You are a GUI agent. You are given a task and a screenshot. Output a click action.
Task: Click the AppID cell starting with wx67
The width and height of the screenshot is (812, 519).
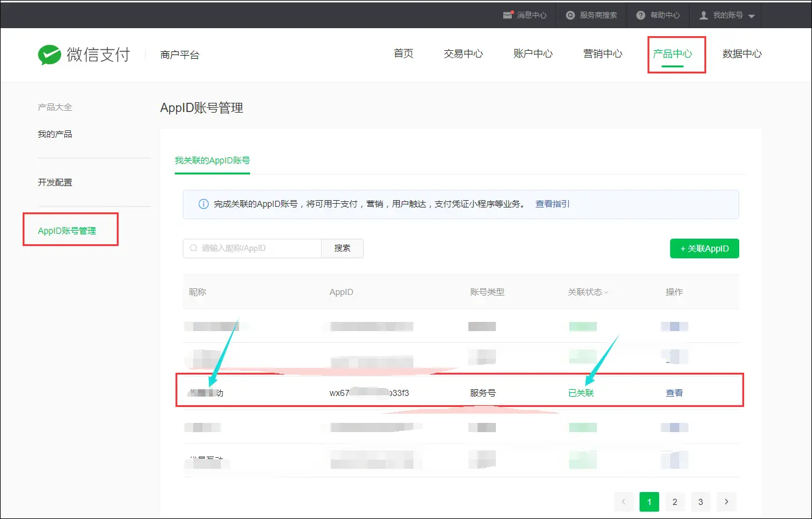pyautogui.click(x=369, y=393)
